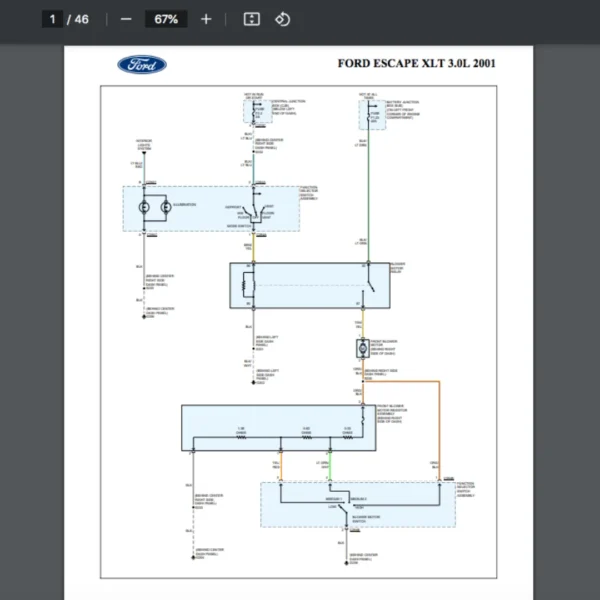
Task: Click the 'LT GRN WHT' wire color label
Action: [323, 465]
